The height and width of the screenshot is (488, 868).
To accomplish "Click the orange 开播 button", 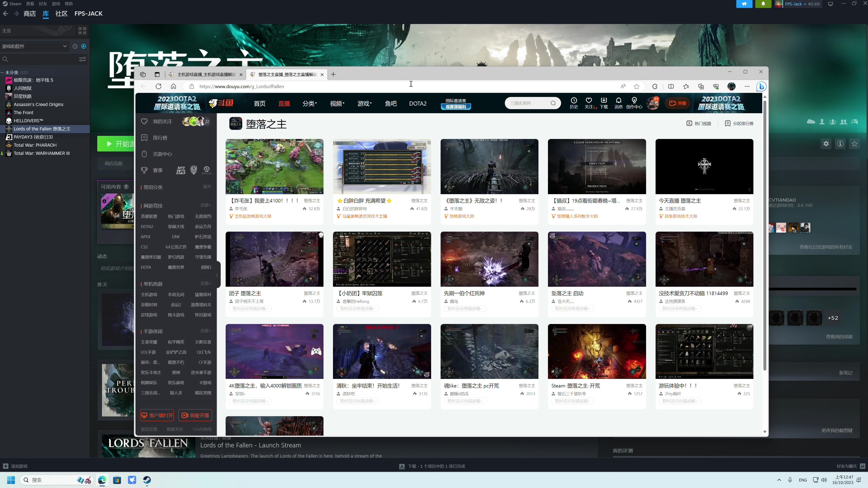I will pos(678,103).
